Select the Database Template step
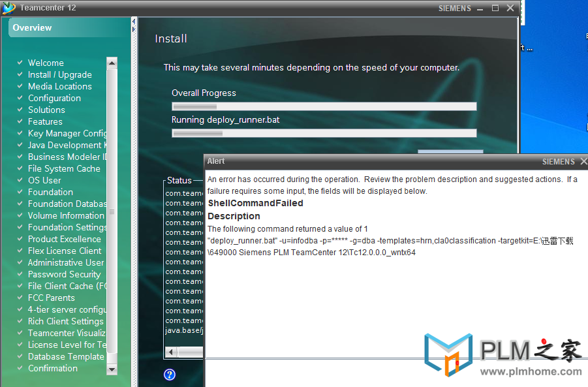 click(x=66, y=356)
